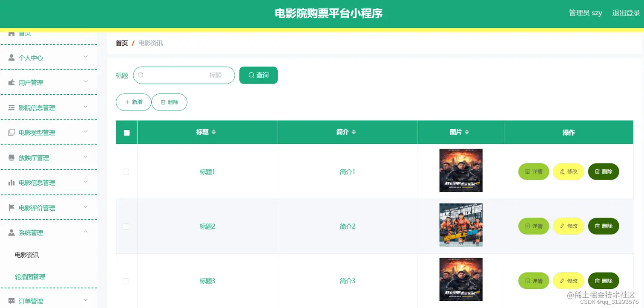Click into the 标题 search input field
This screenshot has height=308, width=644.
click(x=184, y=75)
